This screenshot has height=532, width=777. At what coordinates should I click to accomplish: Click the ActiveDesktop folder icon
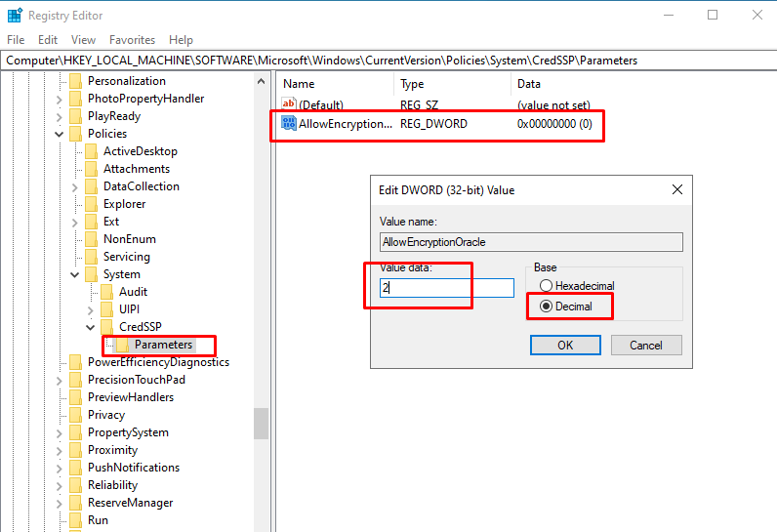(91, 151)
